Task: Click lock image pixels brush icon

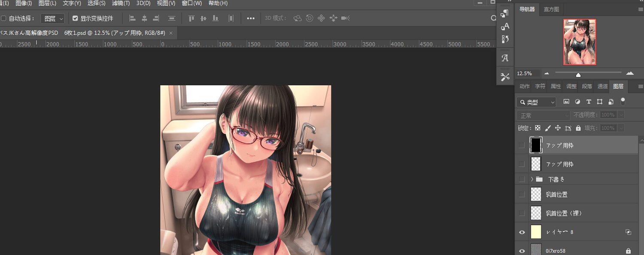Action: (548, 128)
